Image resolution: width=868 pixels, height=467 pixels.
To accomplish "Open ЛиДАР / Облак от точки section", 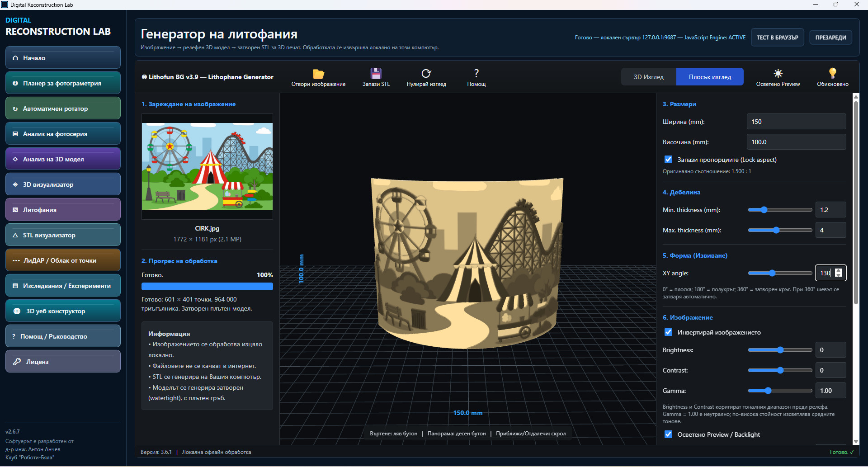I will click(x=63, y=260).
